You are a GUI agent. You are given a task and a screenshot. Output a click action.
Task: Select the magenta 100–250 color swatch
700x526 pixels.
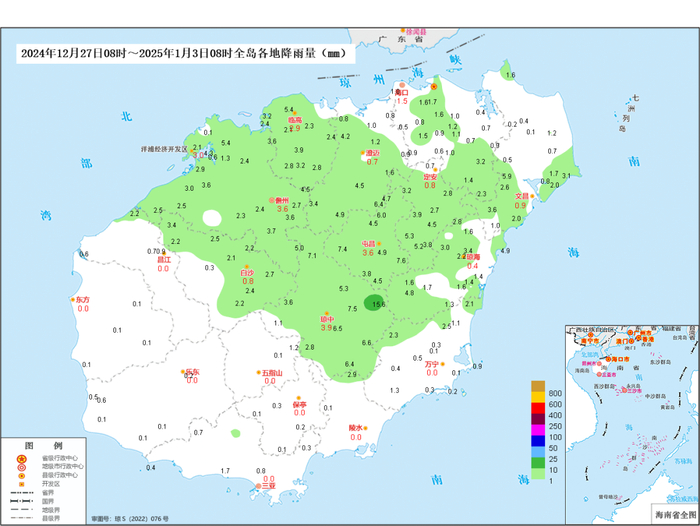(x=538, y=430)
